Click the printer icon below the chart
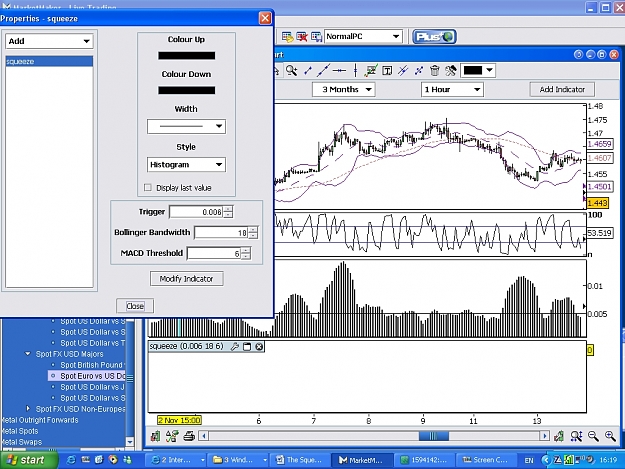 [x=189, y=436]
